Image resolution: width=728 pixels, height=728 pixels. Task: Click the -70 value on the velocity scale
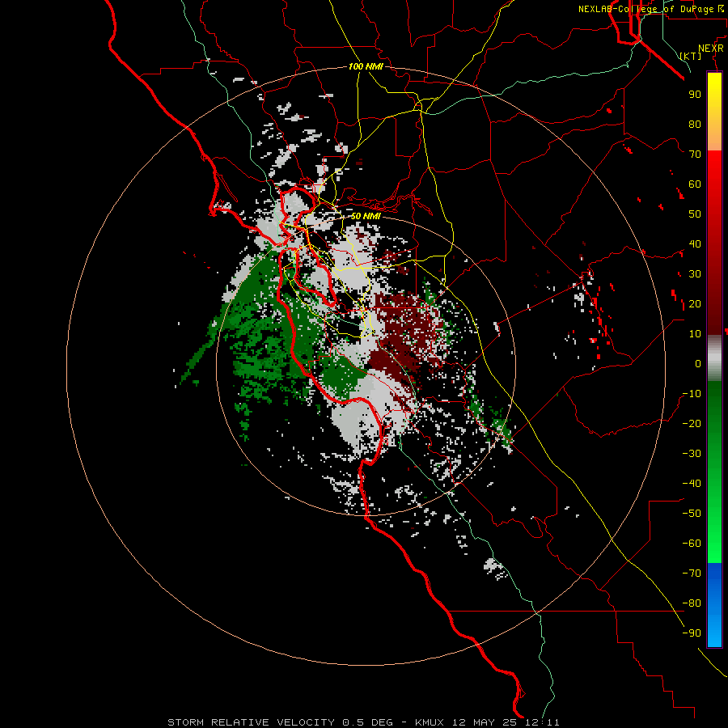[x=692, y=574]
